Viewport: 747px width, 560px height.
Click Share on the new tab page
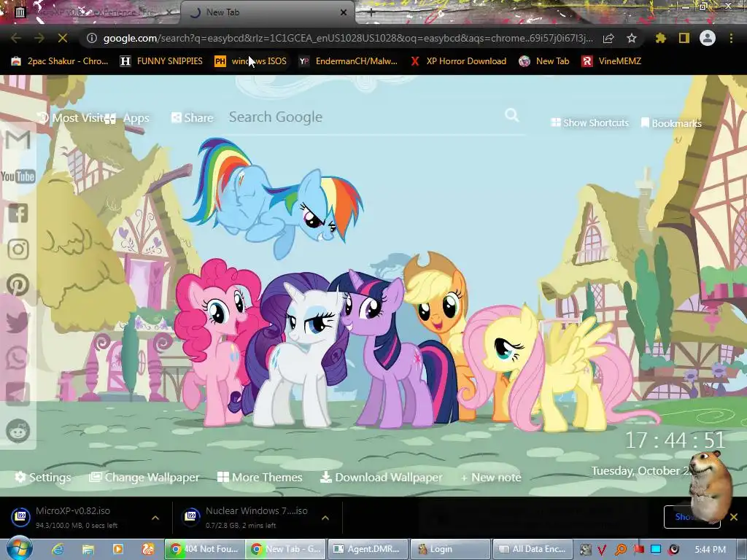point(192,117)
